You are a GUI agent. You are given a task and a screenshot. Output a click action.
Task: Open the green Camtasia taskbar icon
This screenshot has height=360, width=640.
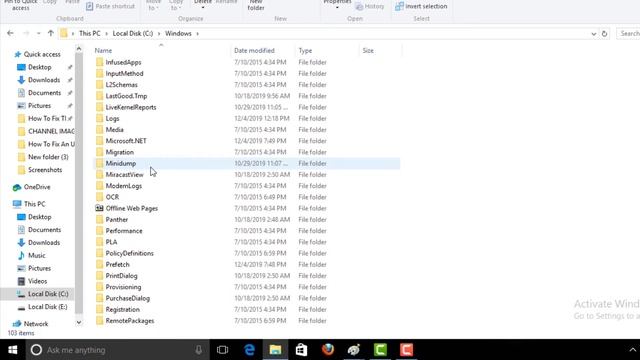[380, 350]
